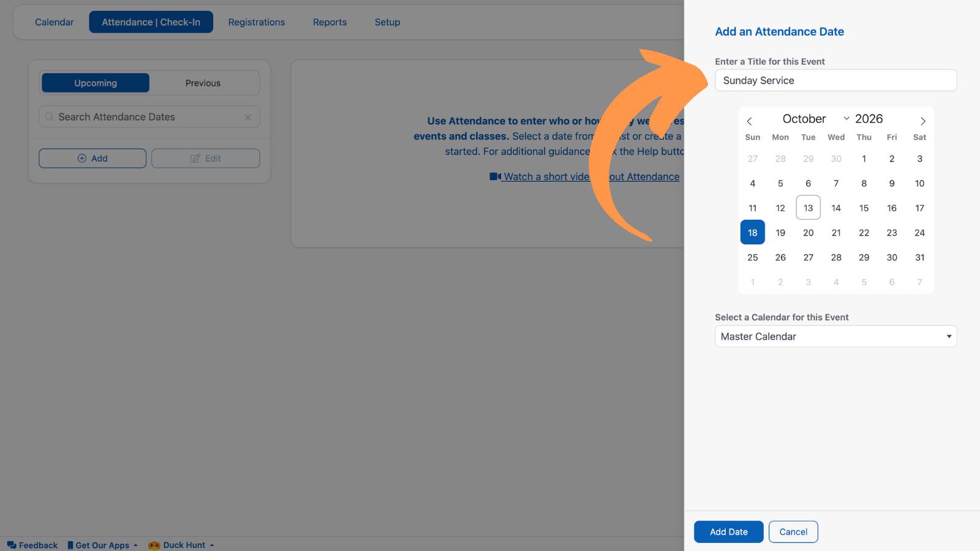Select October 13 in calendar
The width and height of the screenshot is (980, 551).
pos(808,208)
